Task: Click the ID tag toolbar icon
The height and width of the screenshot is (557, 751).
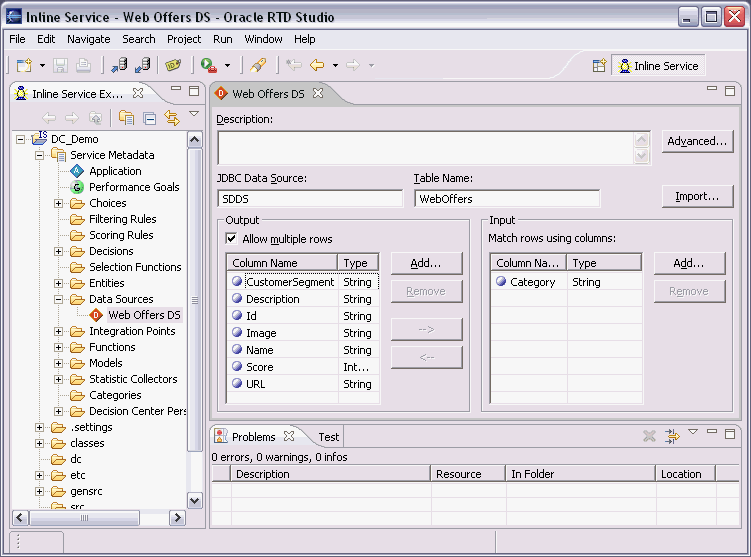Action: pyautogui.click(x=173, y=65)
